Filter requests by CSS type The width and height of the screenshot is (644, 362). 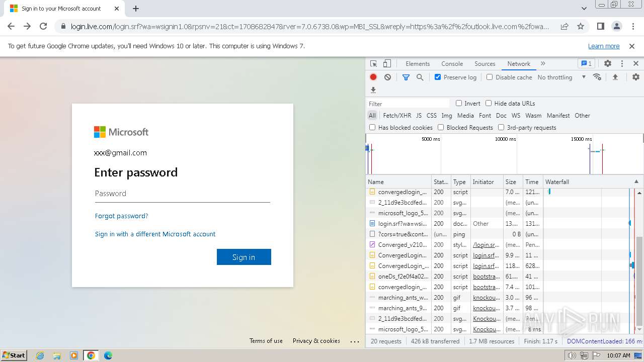pos(432,115)
